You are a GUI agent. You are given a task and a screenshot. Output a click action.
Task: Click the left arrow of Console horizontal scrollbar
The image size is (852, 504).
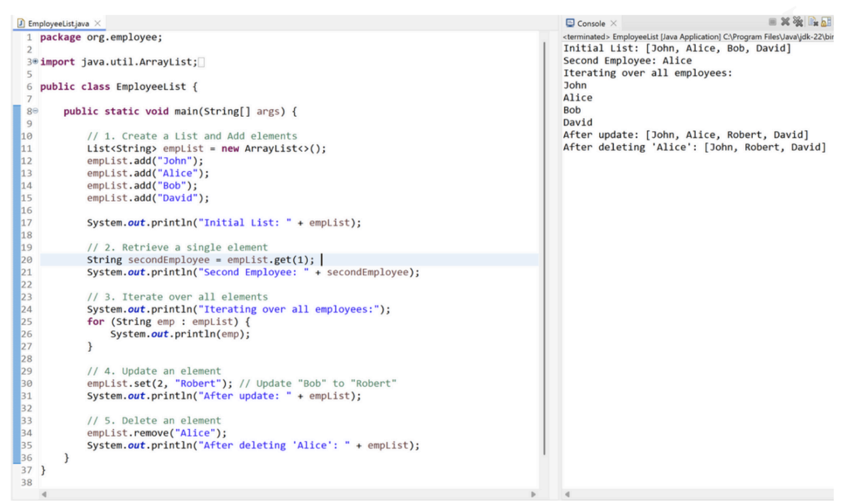point(567,495)
